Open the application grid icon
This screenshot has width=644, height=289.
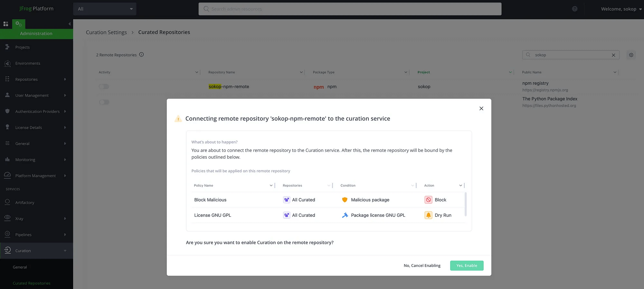point(6,24)
